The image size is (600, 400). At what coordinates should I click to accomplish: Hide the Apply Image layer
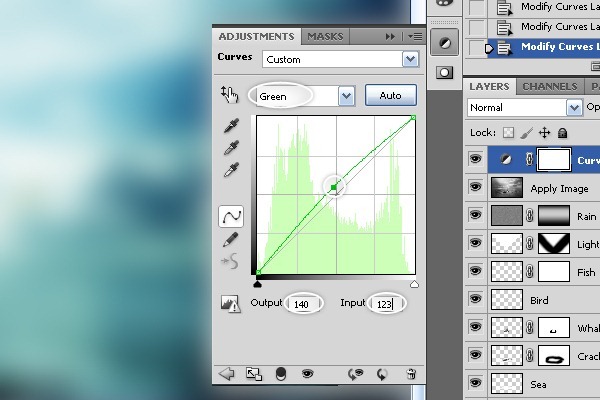475,187
